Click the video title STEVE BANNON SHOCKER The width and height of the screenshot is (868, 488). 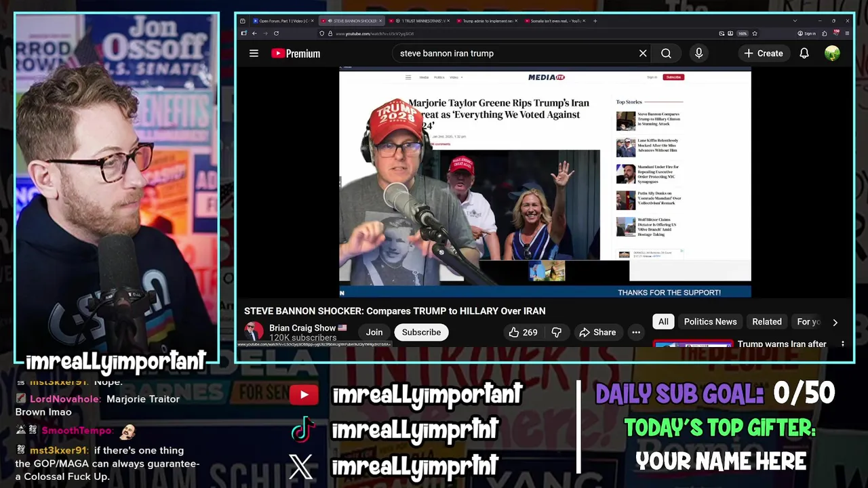tap(395, 311)
